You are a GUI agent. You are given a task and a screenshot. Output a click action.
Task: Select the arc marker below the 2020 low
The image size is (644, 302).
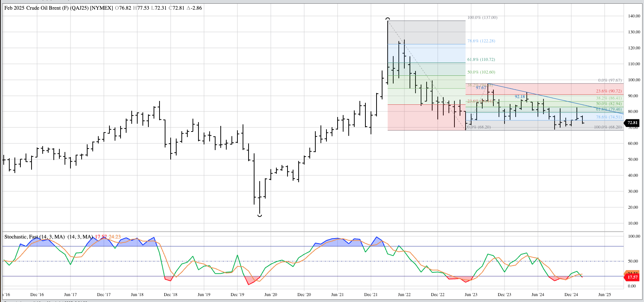tap(260, 215)
